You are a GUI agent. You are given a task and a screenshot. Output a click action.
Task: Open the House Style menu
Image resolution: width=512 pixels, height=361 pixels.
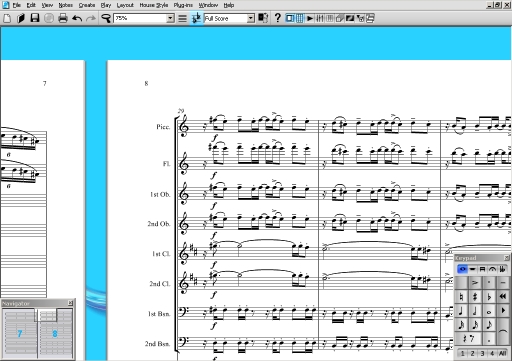pyautogui.click(x=154, y=5)
